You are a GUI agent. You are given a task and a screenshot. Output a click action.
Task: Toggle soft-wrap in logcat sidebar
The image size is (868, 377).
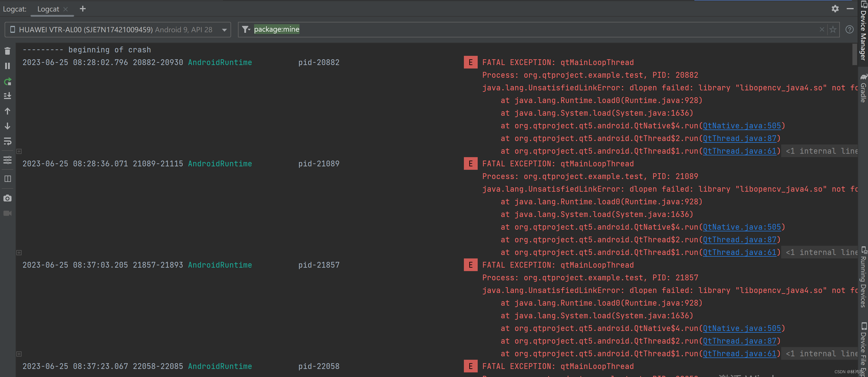pos(7,141)
